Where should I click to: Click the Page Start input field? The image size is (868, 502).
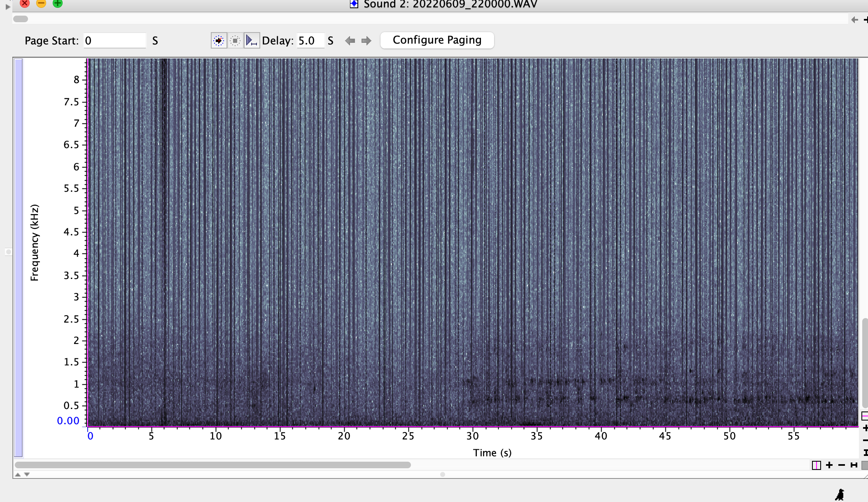[115, 41]
